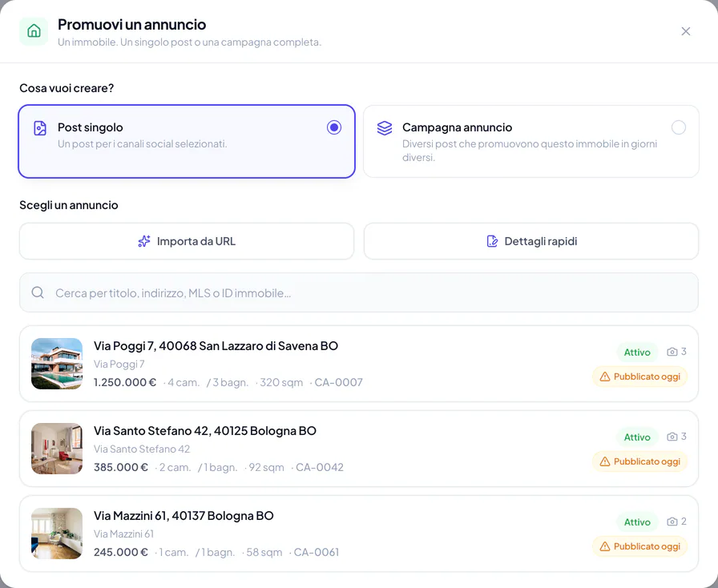Click the sparkle icon on Importa da URL

(144, 241)
